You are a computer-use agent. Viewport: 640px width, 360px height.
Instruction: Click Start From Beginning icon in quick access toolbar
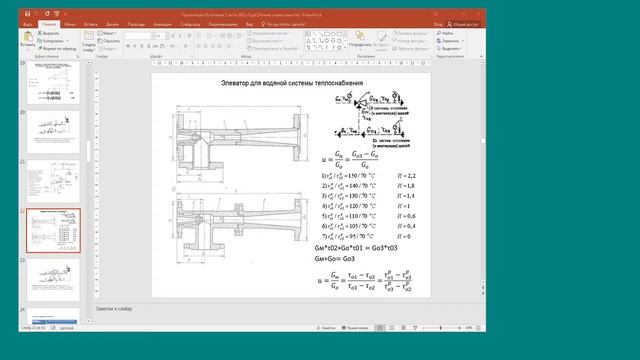pos(57,14)
